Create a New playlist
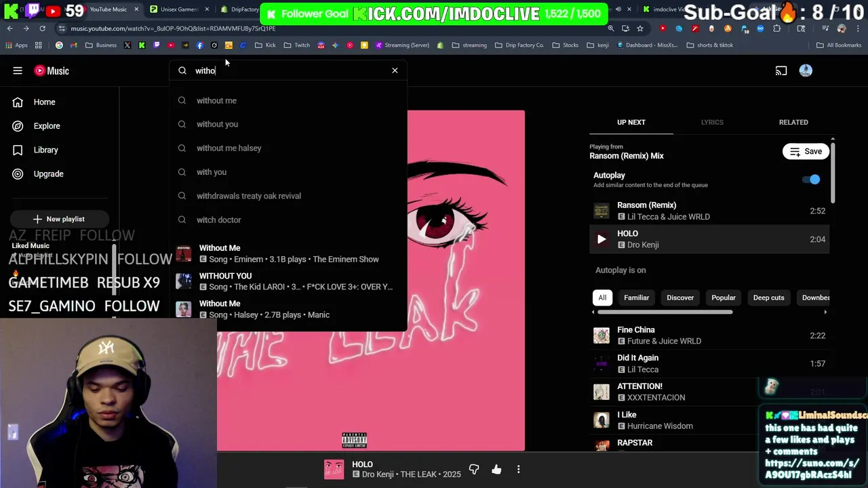This screenshot has width=868, height=488. pyautogui.click(x=59, y=219)
